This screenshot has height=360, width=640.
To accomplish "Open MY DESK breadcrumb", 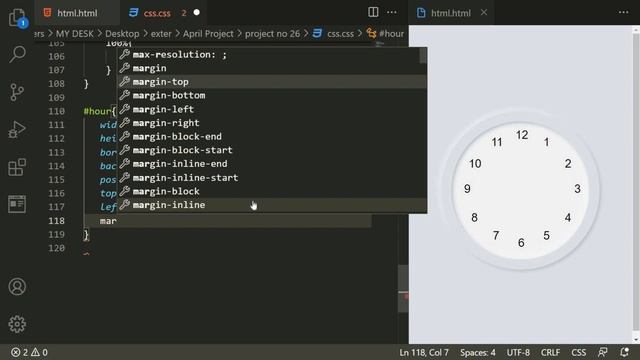I will 75,33.
